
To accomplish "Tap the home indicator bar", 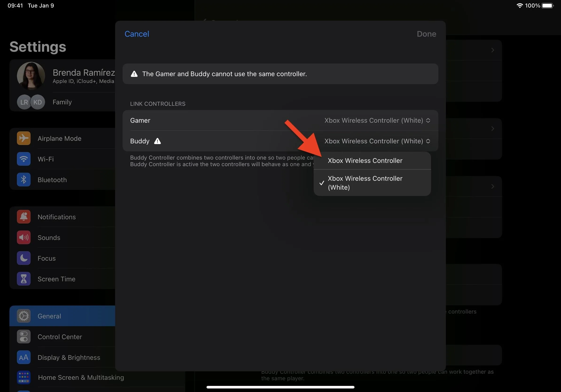I will pos(280,387).
